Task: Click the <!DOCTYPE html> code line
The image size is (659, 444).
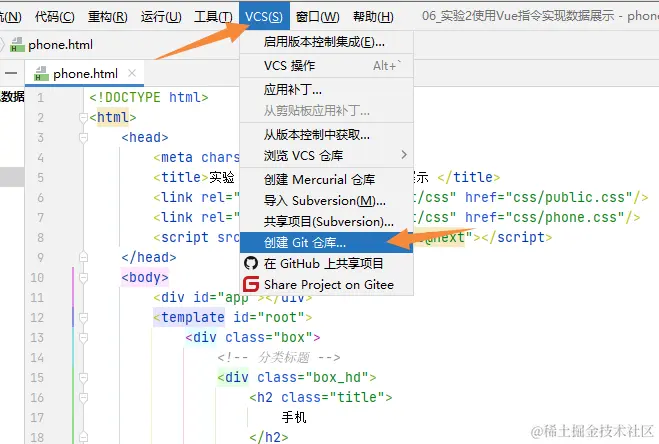Action: click(x=149, y=98)
